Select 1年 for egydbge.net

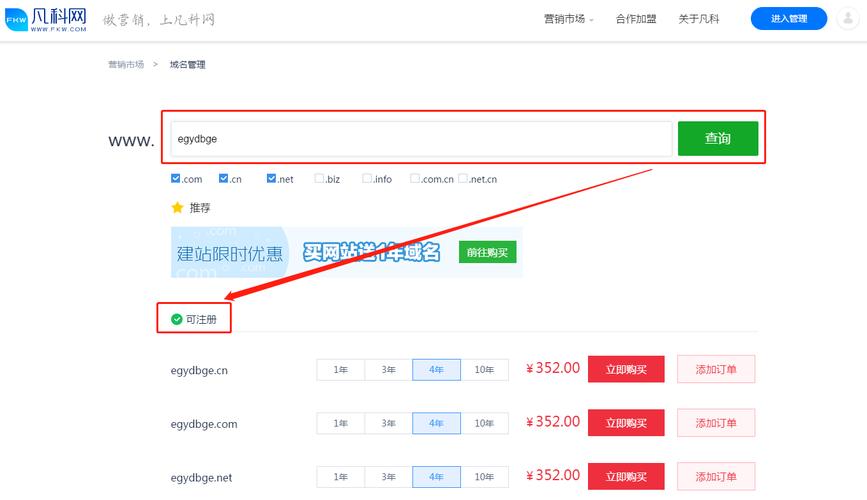[x=341, y=477]
